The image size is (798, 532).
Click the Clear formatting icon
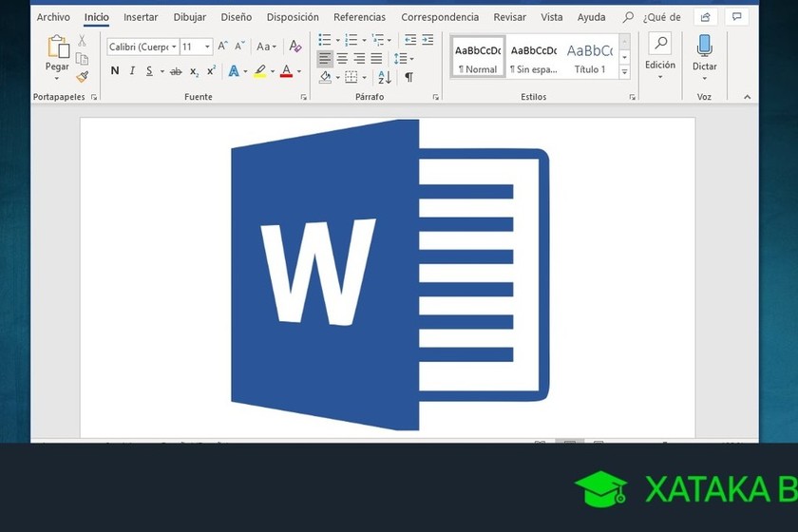pyautogui.click(x=295, y=47)
